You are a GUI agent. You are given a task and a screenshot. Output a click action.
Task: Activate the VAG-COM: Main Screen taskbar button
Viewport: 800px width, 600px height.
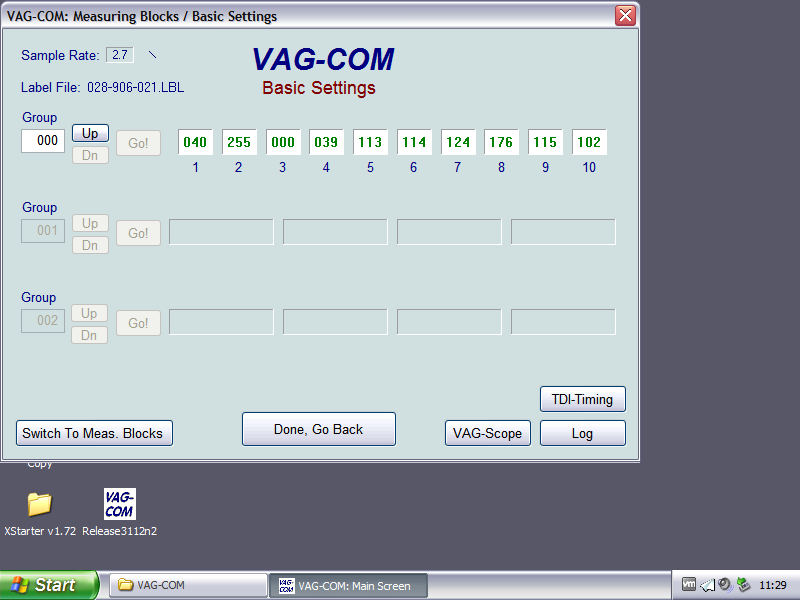pos(347,585)
